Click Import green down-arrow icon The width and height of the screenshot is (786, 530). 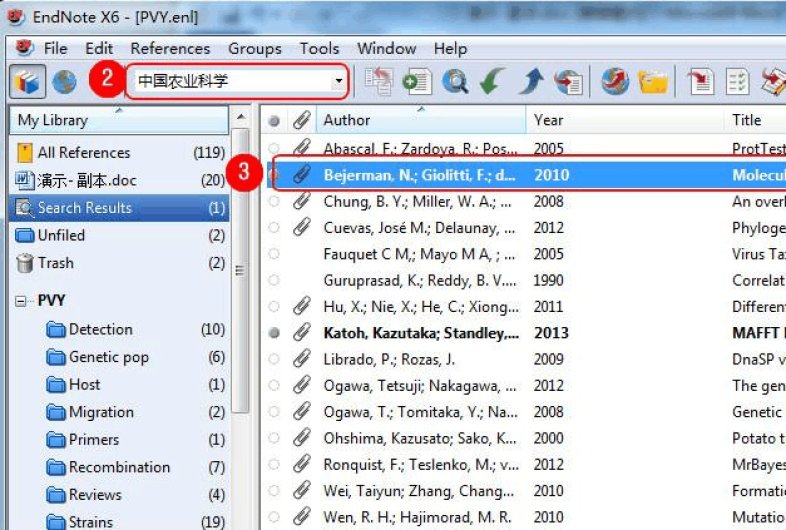[492, 81]
